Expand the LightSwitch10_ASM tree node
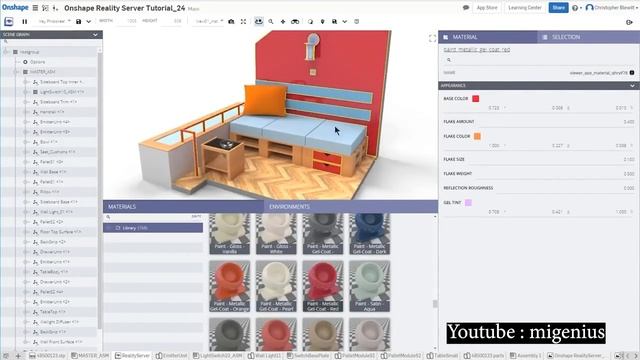 [26, 92]
